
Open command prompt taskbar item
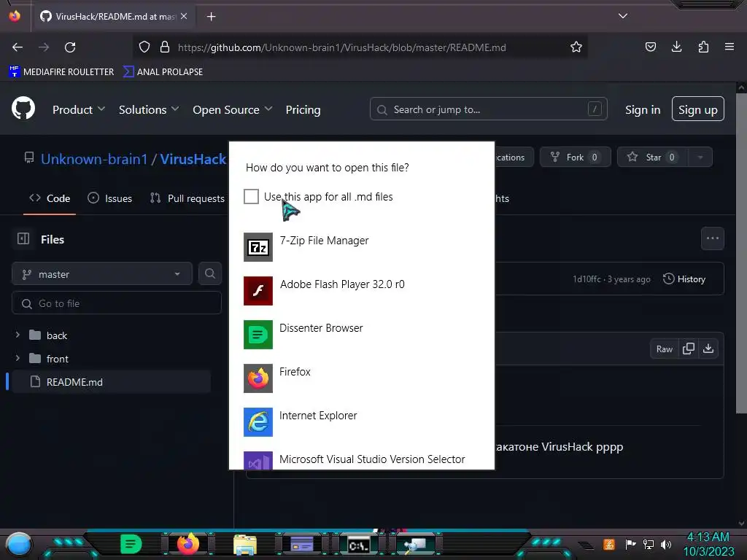[358, 545]
